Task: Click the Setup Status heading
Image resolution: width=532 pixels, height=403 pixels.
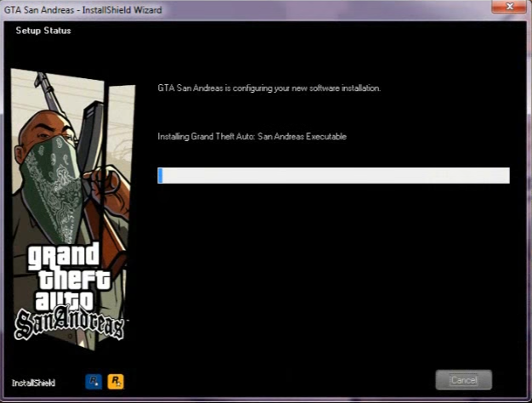Action: [x=43, y=31]
